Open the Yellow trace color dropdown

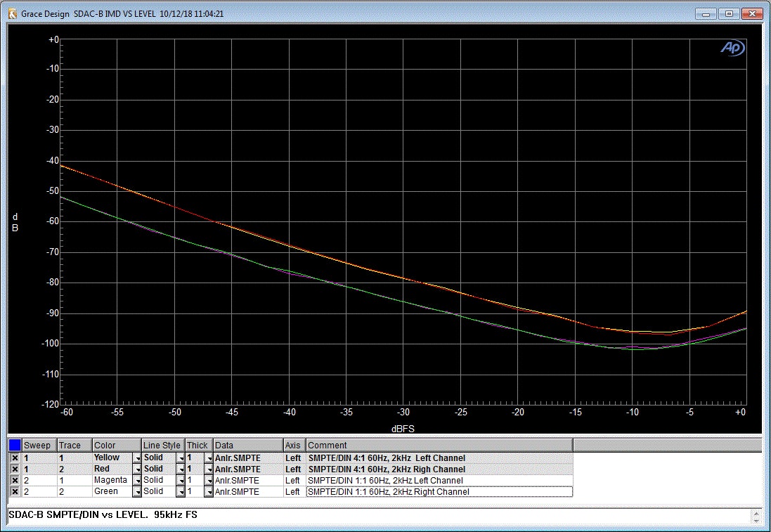coord(136,458)
